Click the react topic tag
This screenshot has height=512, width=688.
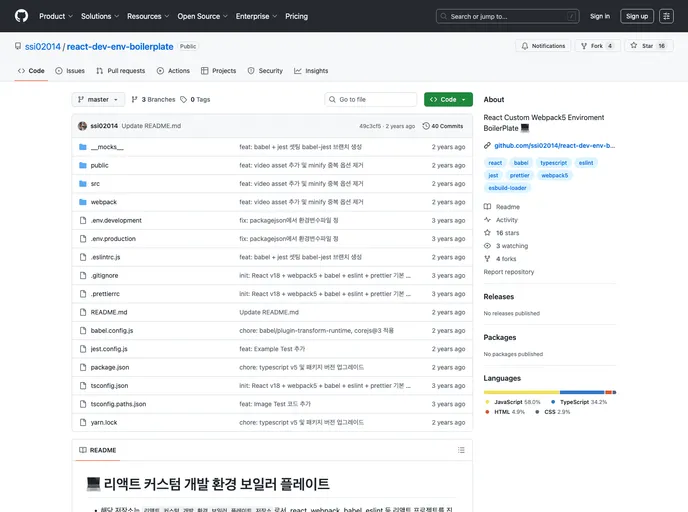pyautogui.click(x=495, y=163)
